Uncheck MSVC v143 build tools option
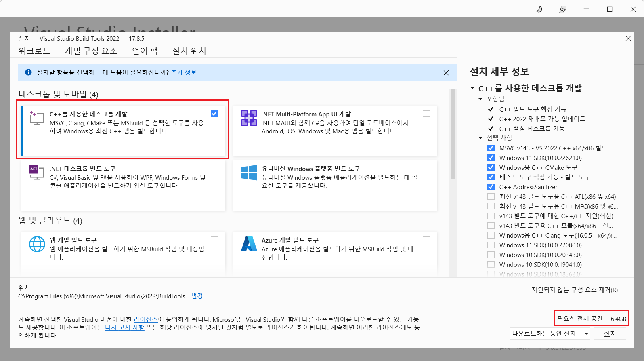The width and height of the screenshot is (644, 361). tap(491, 148)
